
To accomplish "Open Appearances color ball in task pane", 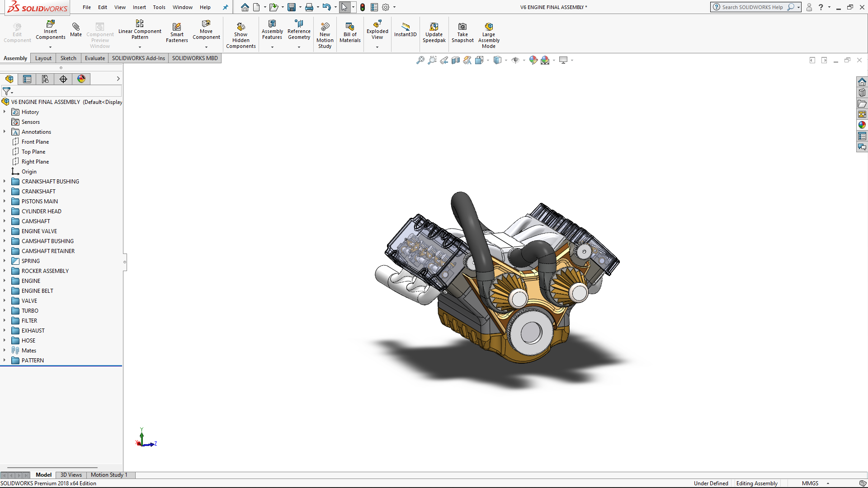I will click(x=862, y=125).
